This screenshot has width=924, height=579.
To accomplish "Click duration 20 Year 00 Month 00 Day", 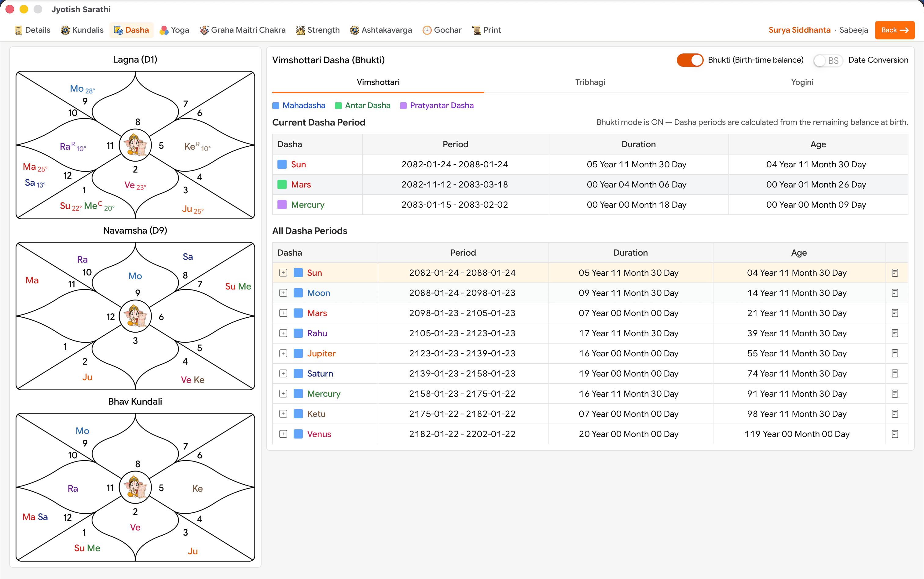I will click(629, 434).
